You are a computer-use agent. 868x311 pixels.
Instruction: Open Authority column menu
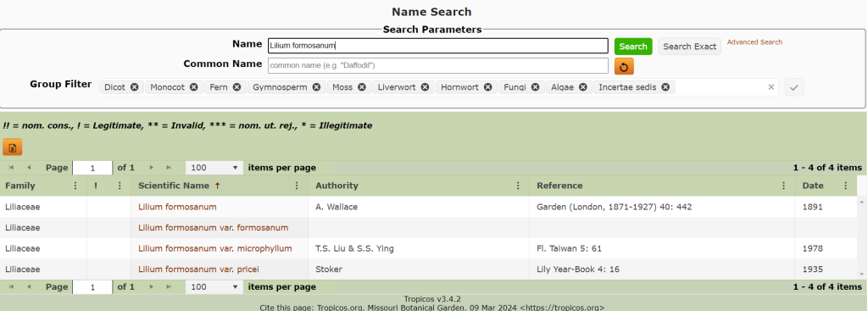point(518,186)
